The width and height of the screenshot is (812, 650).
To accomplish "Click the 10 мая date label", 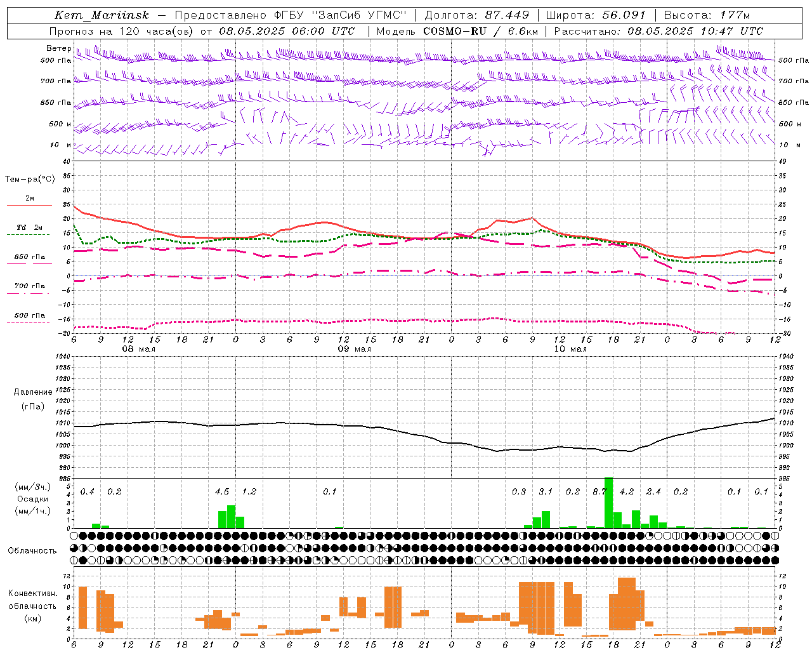I will [570, 349].
